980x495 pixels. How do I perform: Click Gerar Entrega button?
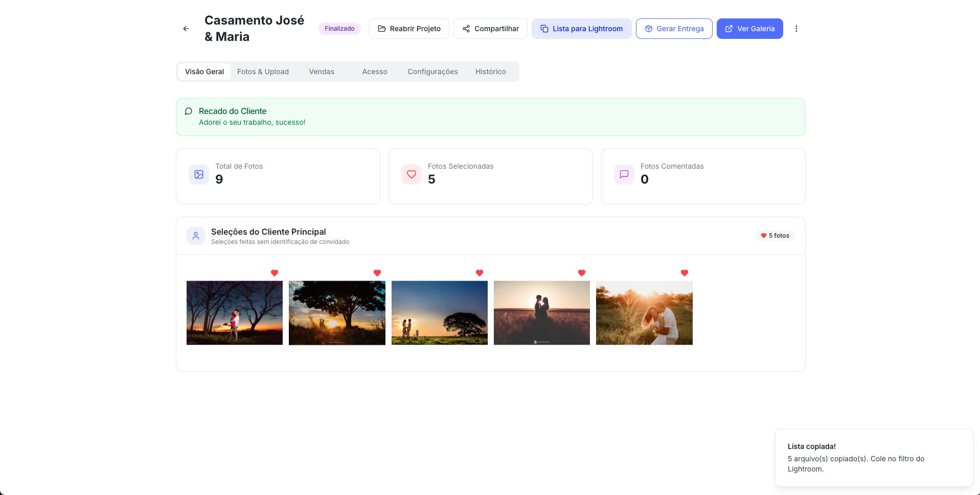[674, 29]
